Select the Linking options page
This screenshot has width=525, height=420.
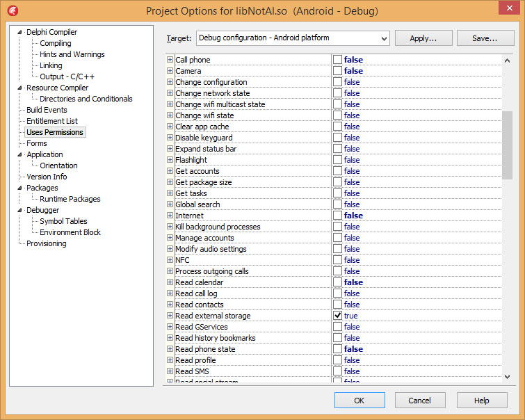pyautogui.click(x=51, y=65)
